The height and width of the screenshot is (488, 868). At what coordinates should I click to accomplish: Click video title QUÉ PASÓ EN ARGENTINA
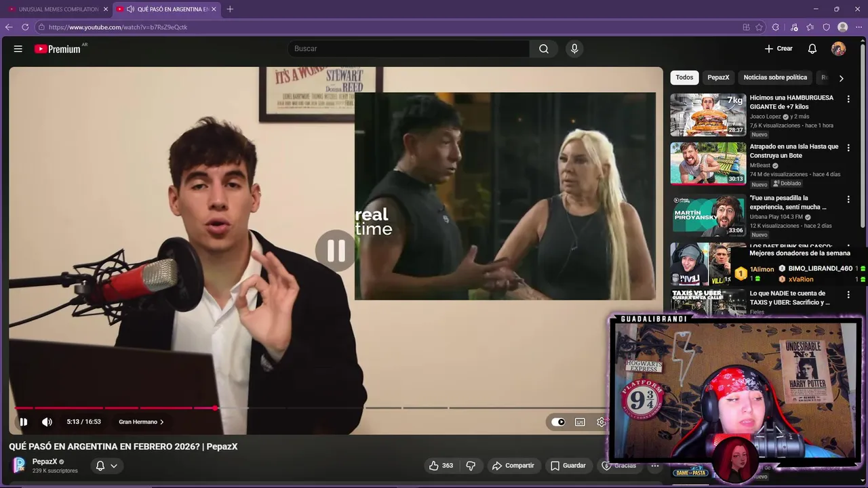coord(123,447)
